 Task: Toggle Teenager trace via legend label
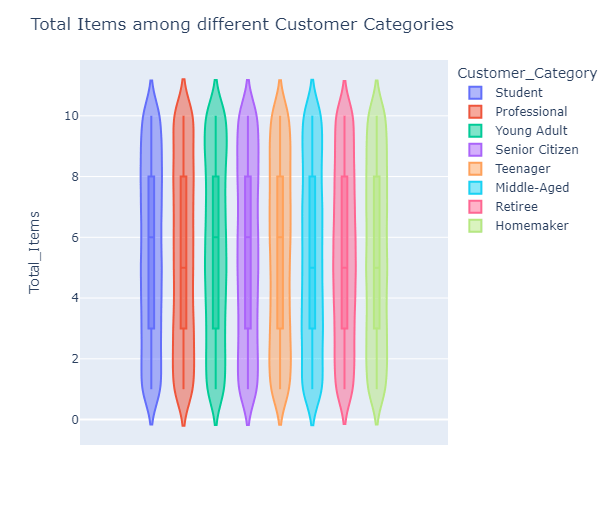(x=524, y=169)
